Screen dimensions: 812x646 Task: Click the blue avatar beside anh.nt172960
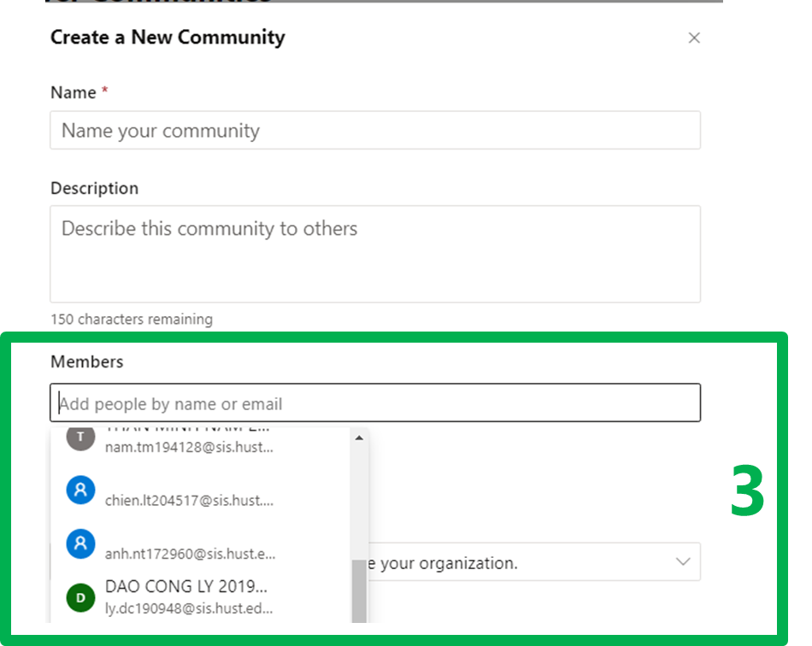[80, 543]
